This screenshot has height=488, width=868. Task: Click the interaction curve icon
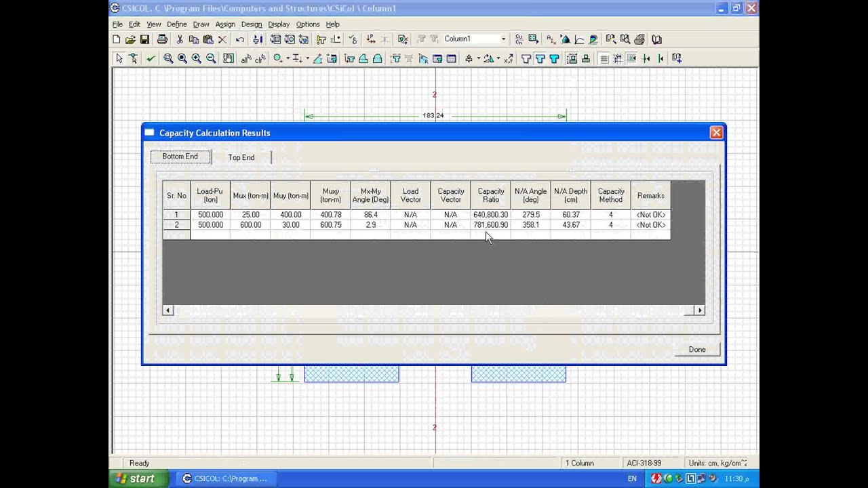[x=580, y=40]
